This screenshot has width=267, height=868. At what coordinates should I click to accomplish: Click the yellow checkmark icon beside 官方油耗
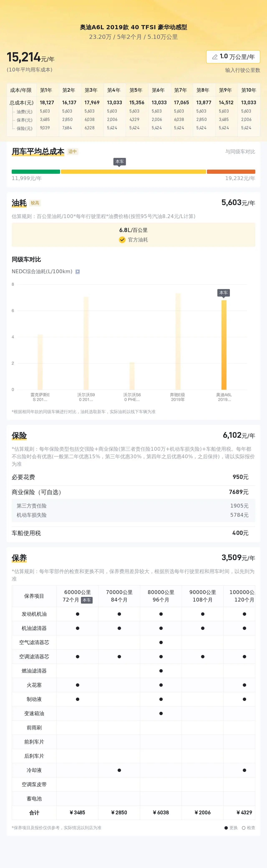pos(122,240)
